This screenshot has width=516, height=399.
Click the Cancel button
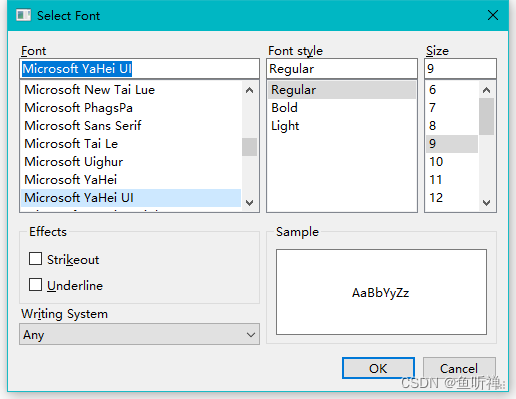[459, 368]
